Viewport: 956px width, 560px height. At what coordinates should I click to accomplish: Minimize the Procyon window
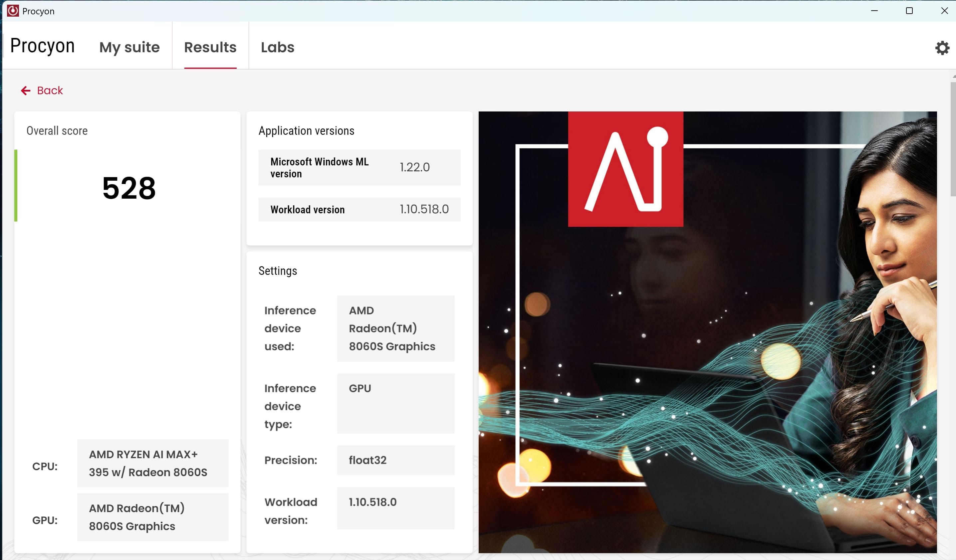pyautogui.click(x=874, y=11)
